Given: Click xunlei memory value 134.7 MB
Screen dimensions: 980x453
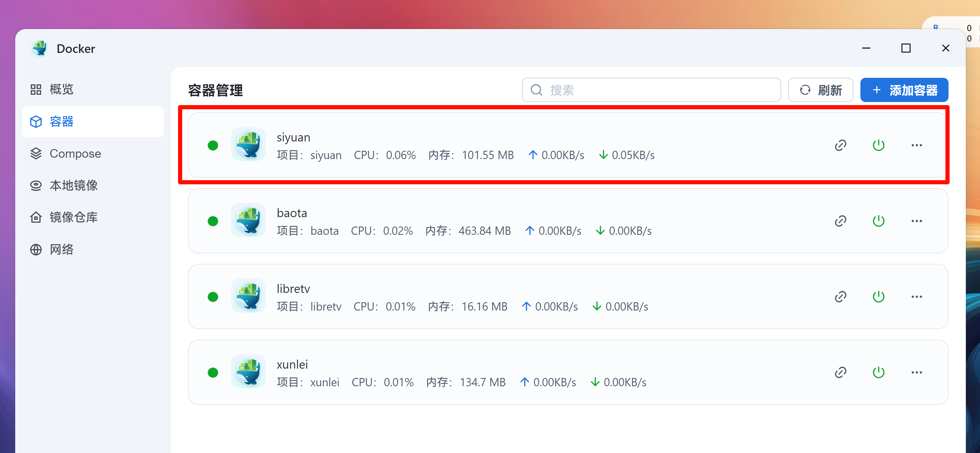Looking at the screenshot, I should tap(483, 382).
